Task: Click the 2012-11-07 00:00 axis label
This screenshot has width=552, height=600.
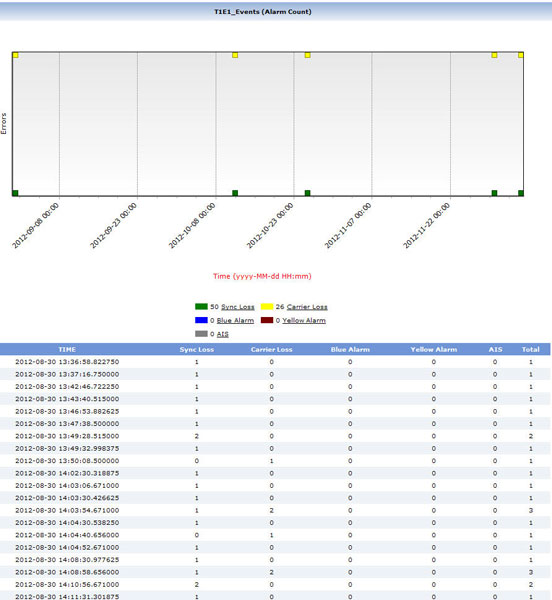Action: coord(348,226)
